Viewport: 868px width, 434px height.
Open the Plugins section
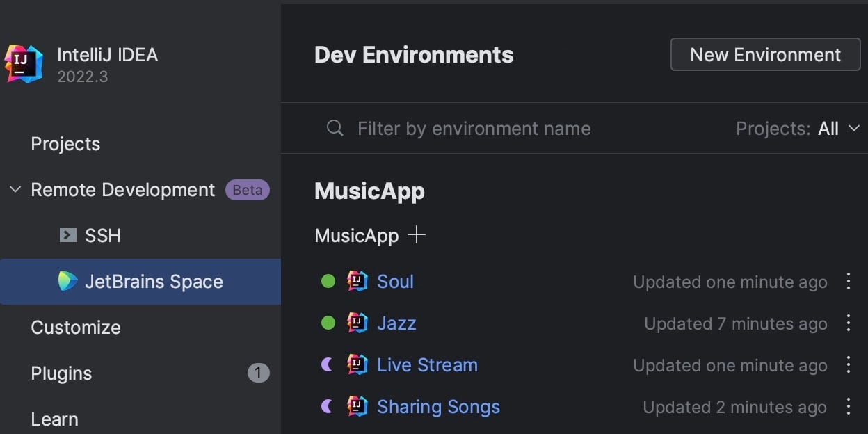(x=61, y=373)
